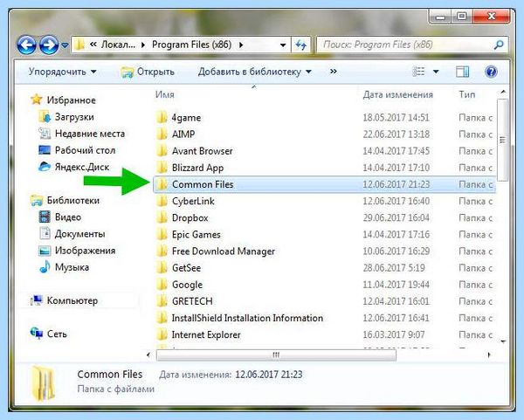
Task: Click the Dropbox folder icon
Action: [x=162, y=217]
